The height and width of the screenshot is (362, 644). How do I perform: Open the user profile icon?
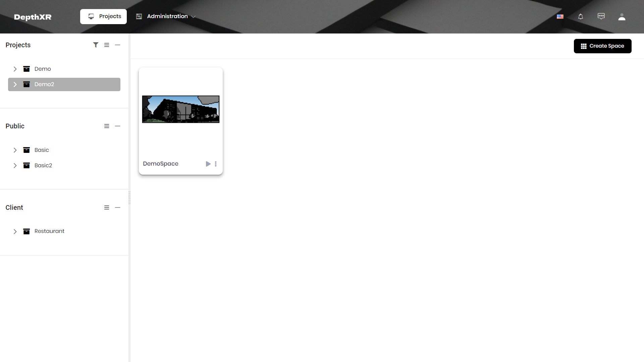(x=622, y=17)
